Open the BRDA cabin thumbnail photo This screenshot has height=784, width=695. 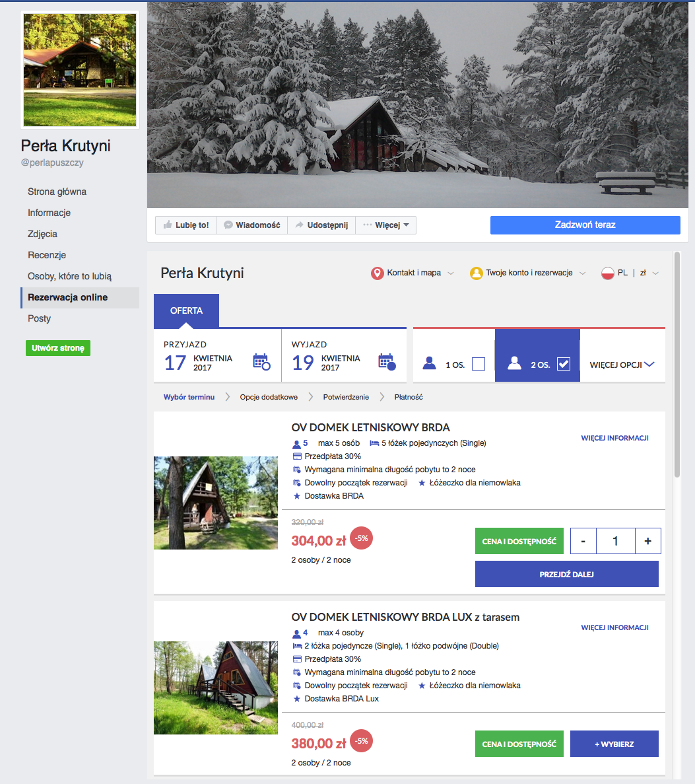click(x=216, y=503)
